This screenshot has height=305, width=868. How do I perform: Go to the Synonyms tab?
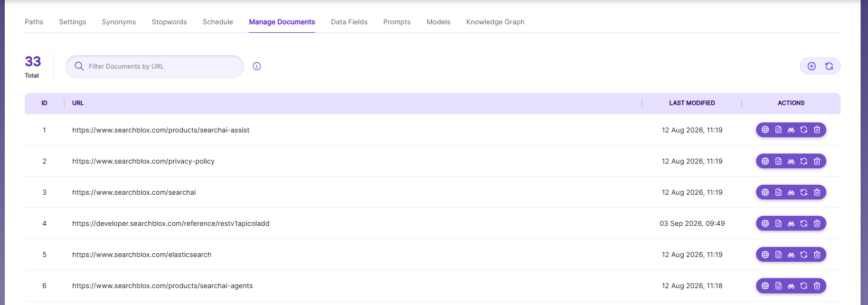point(119,22)
